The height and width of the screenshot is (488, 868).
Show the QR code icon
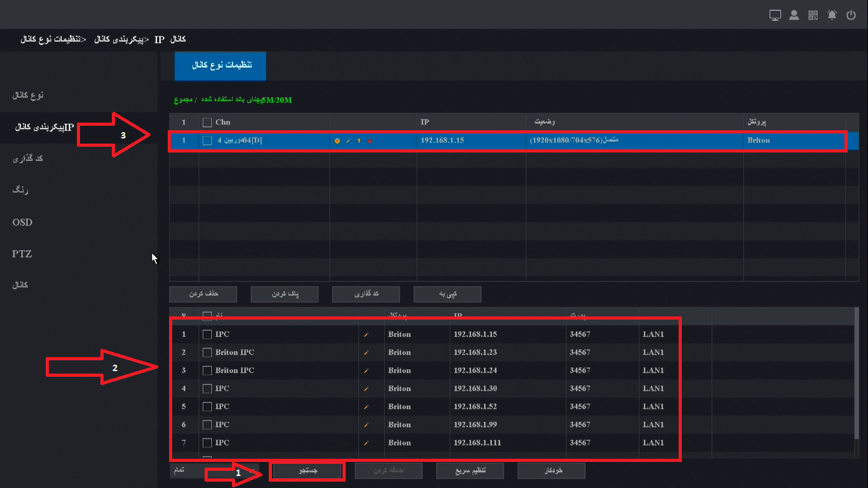tap(813, 15)
